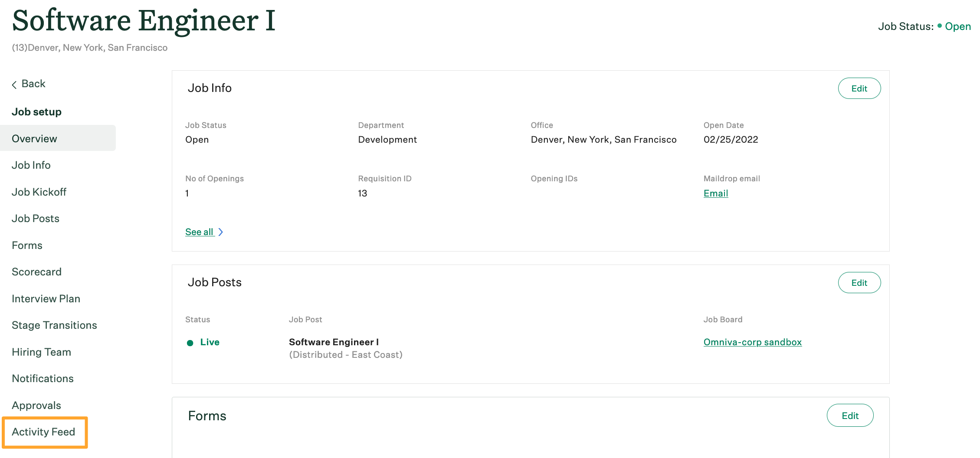
Task: Switch to the Job Info sidebar tab
Action: click(x=31, y=165)
